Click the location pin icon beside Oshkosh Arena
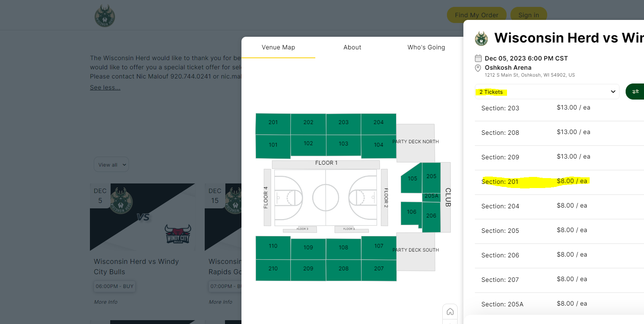The height and width of the screenshot is (324, 644). (478, 68)
